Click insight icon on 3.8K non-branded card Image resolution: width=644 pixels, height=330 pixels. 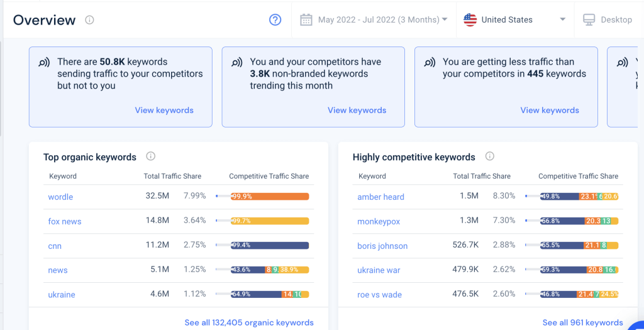(237, 63)
